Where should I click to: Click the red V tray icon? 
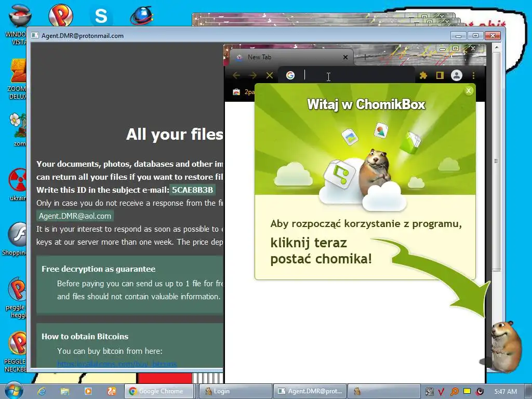(x=441, y=392)
